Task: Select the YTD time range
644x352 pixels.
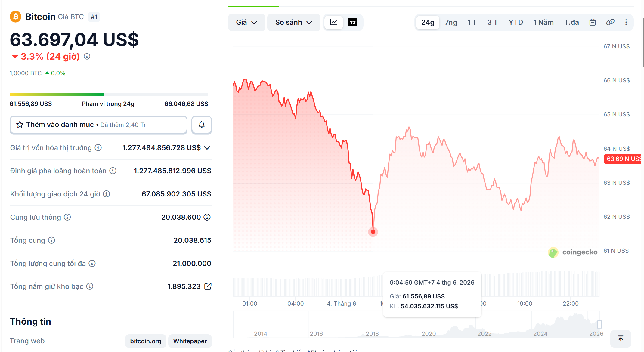Action: (516, 22)
